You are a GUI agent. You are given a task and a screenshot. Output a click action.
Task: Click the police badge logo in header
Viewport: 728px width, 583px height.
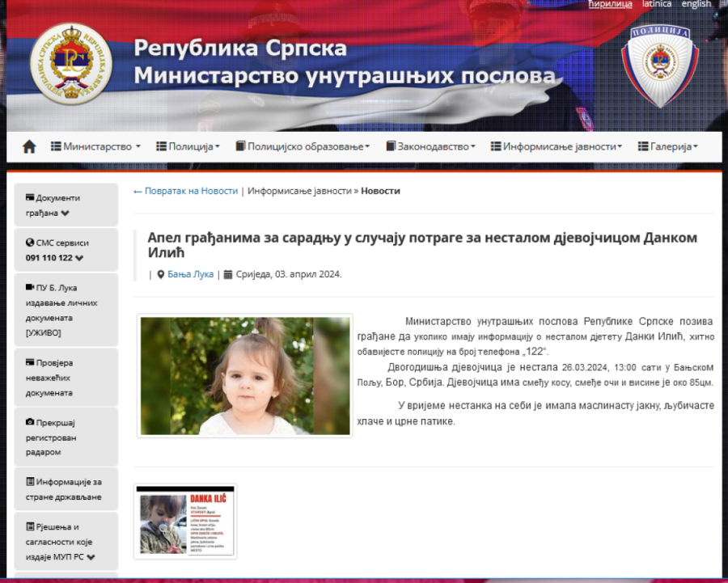point(660,65)
